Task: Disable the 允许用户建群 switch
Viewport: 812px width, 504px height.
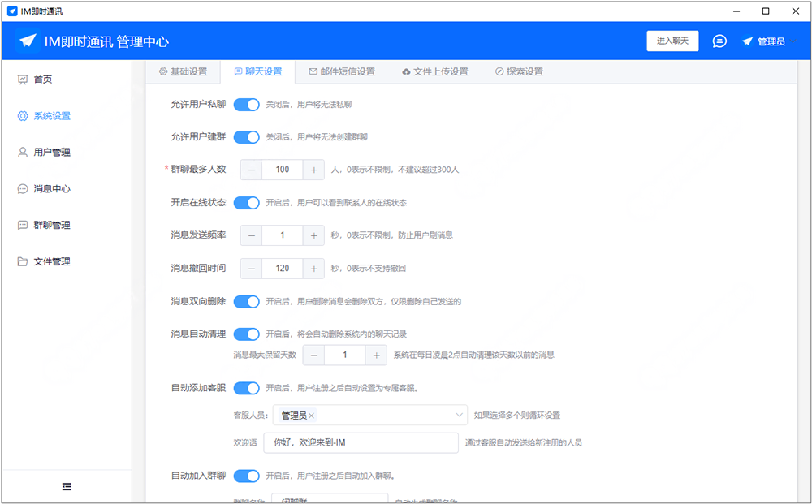Action: point(246,137)
